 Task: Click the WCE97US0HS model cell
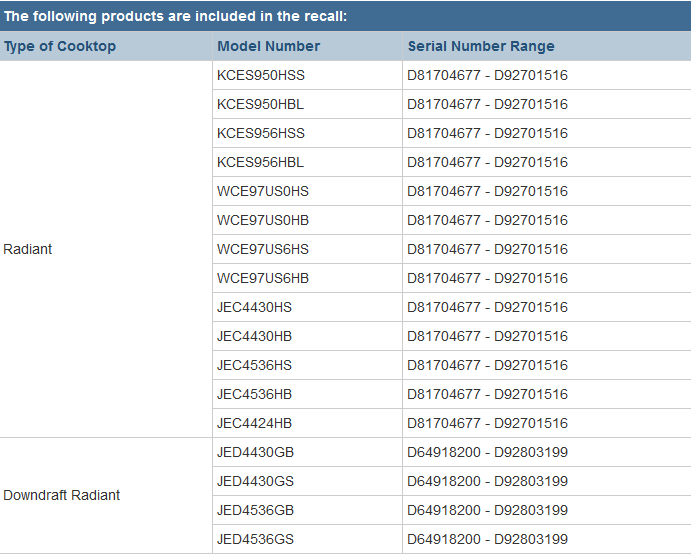tap(263, 191)
